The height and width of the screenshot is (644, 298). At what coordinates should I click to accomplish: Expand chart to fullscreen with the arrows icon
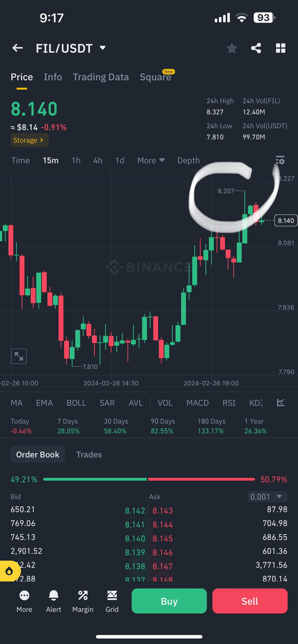[19, 356]
